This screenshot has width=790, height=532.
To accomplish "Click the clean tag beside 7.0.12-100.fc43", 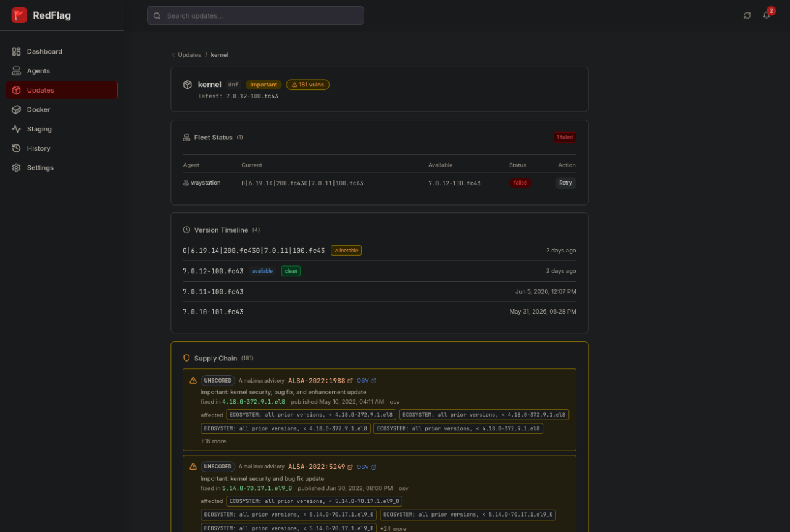I will coord(291,271).
